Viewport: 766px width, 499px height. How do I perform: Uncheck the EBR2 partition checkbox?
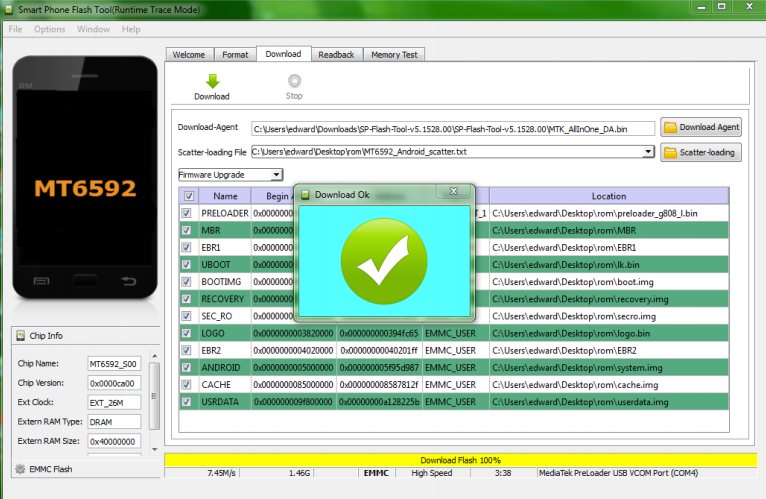click(x=186, y=350)
